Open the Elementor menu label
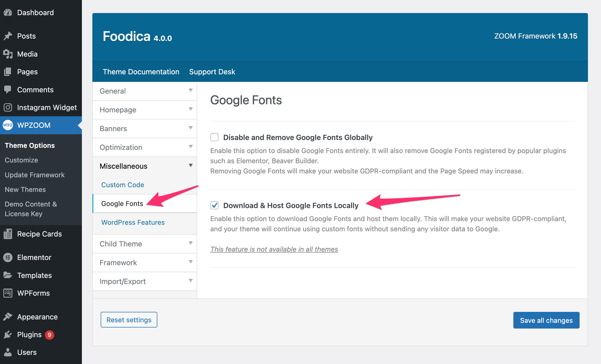The width and height of the screenshot is (601, 364). pos(34,257)
